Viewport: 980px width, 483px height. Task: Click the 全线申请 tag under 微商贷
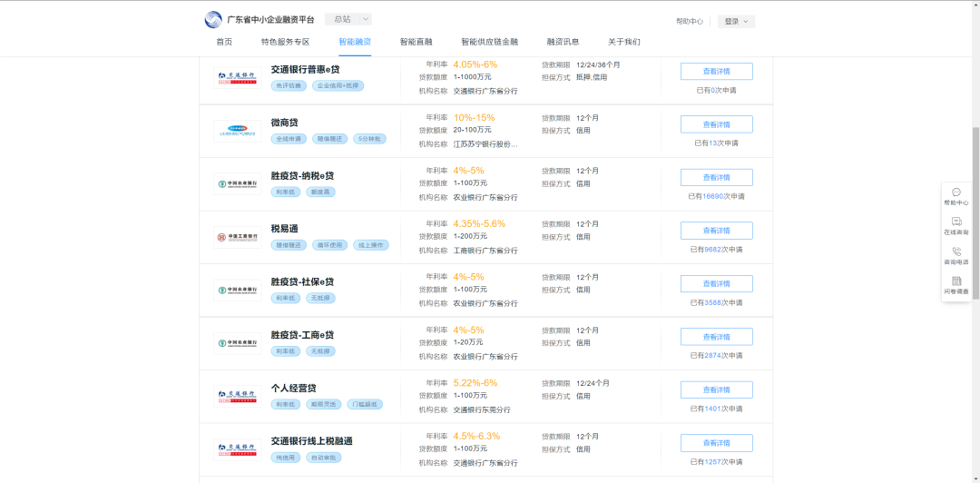point(289,139)
